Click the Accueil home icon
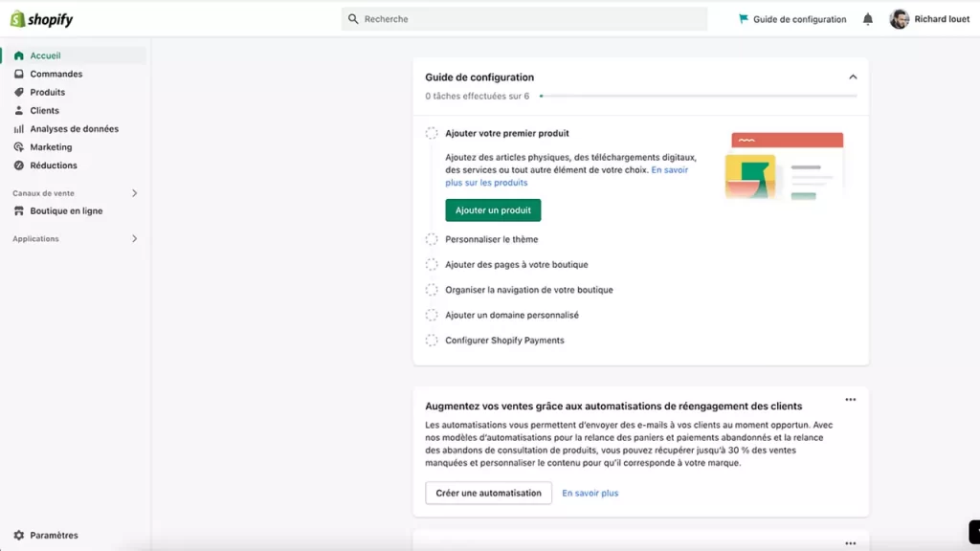The height and width of the screenshot is (551, 980). click(19, 55)
